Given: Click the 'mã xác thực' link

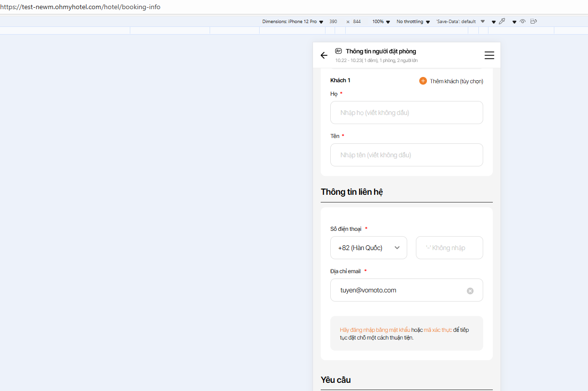Looking at the screenshot, I should pos(438,330).
